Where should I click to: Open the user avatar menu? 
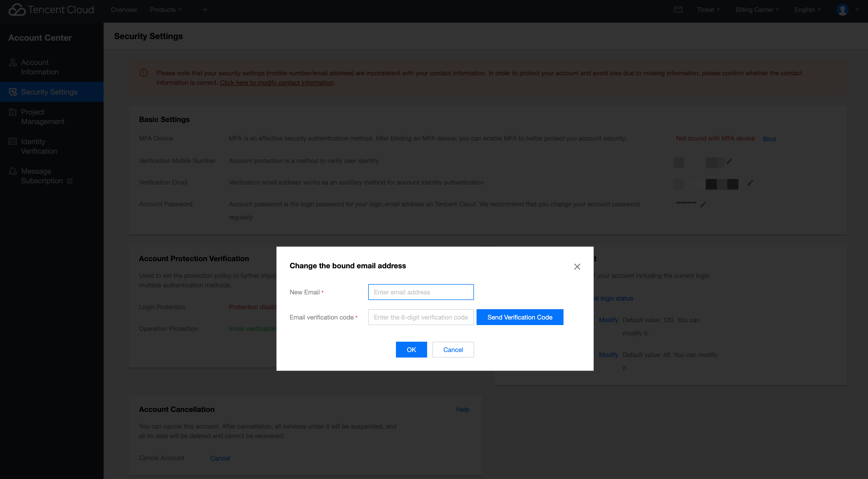[x=842, y=10]
